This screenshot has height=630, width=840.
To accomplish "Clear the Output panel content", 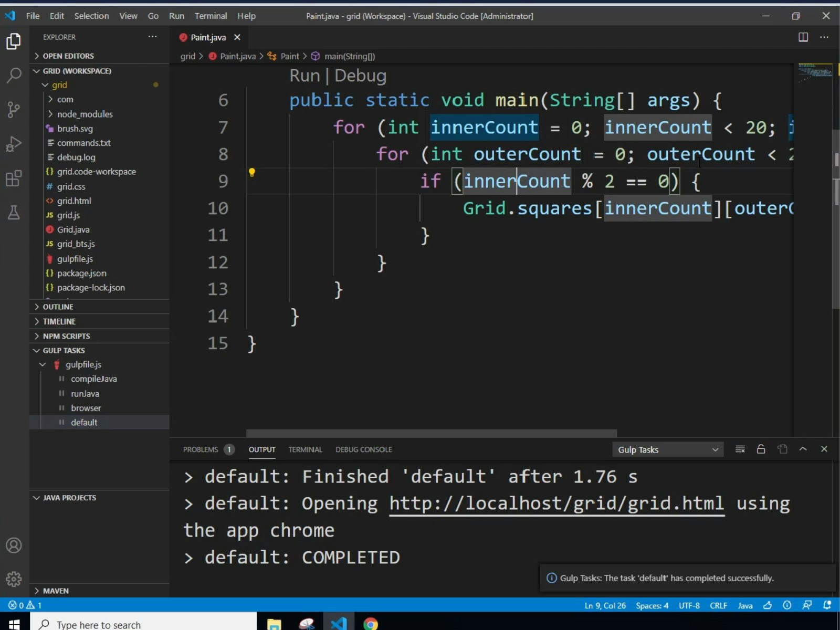I will [740, 449].
